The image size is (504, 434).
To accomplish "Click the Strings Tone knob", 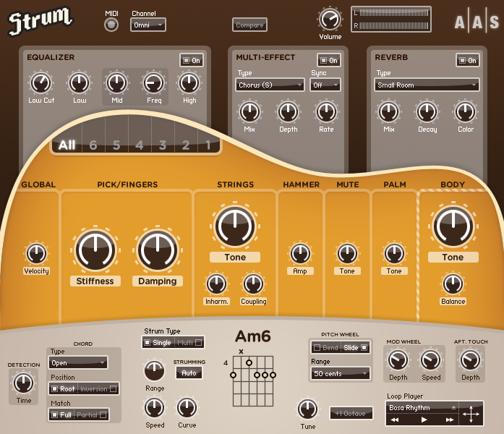I will click(x=235, y=226).
